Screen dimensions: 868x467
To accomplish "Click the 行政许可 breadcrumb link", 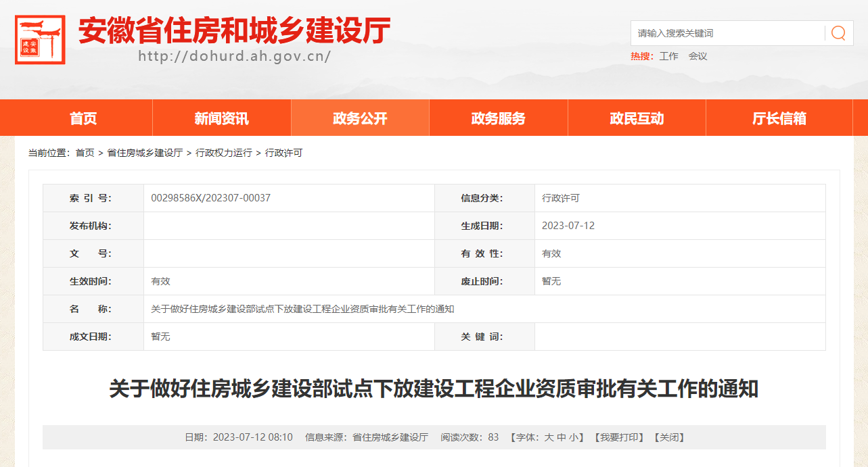I will click(283, 153).
